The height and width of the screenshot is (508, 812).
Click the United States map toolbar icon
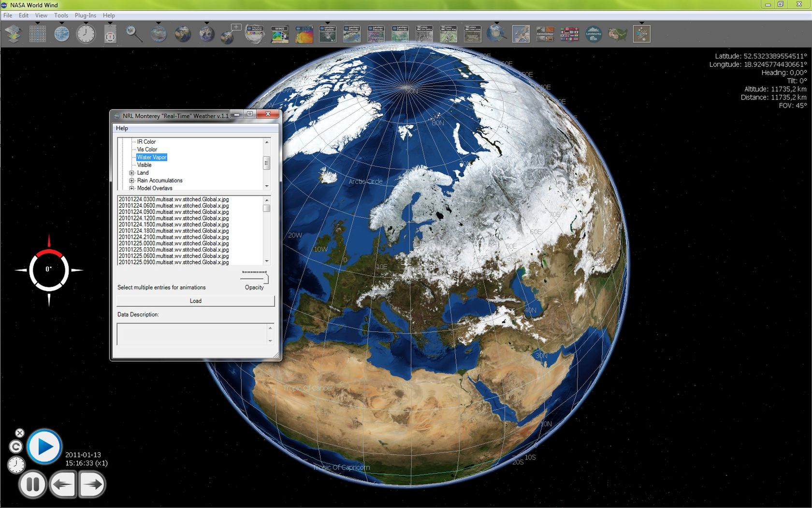618,34
